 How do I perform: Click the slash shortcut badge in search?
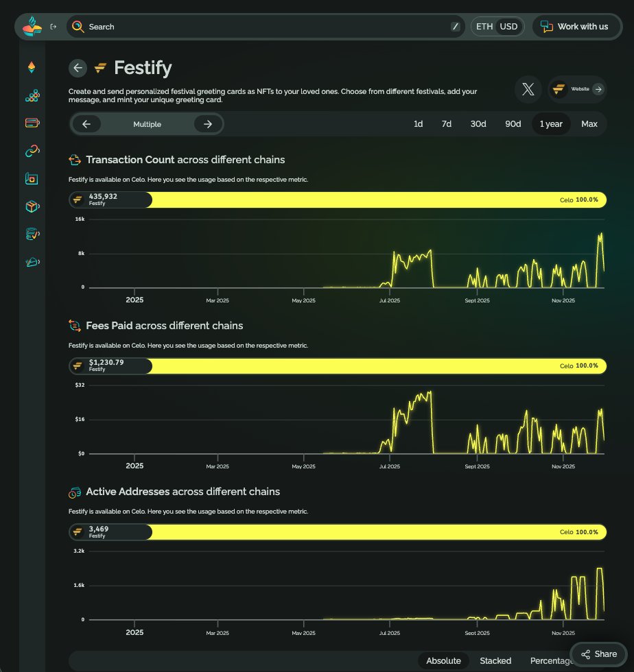point(456,27)
